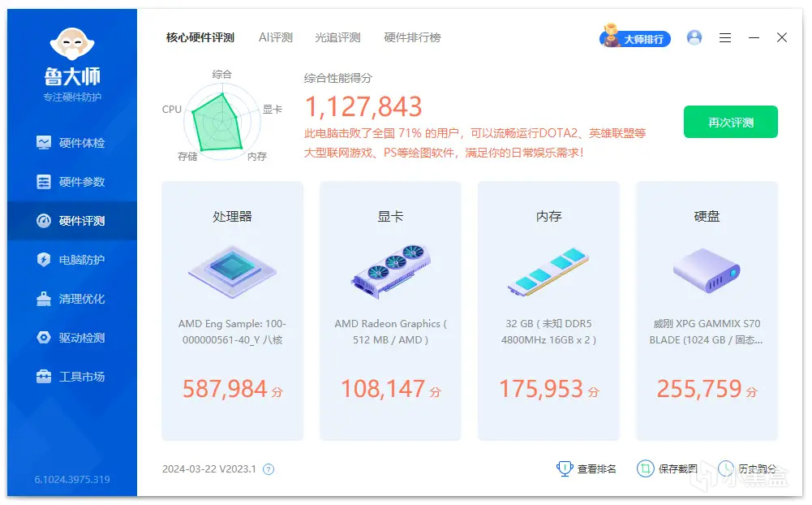The image size is (812, 505).
Task: Click the 保存截图 link
Action: pyautogui.click(x=667, y=468)
